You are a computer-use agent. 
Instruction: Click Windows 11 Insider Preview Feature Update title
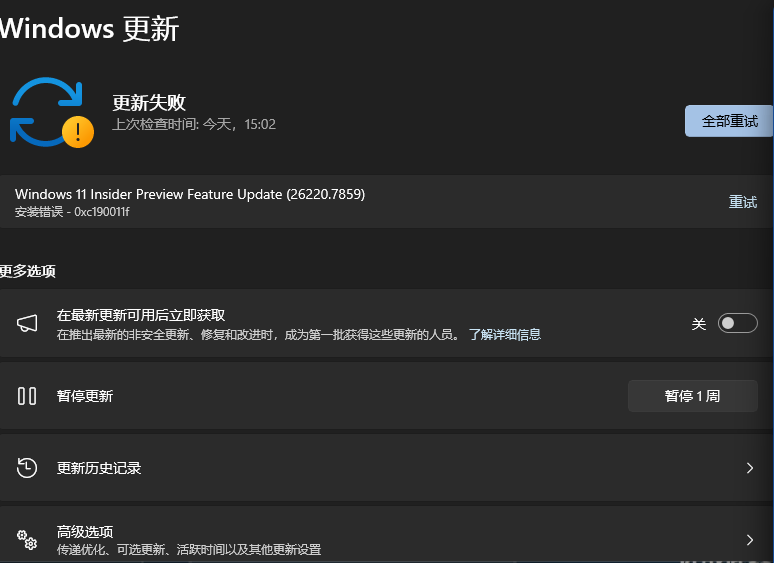coord(190,194)
